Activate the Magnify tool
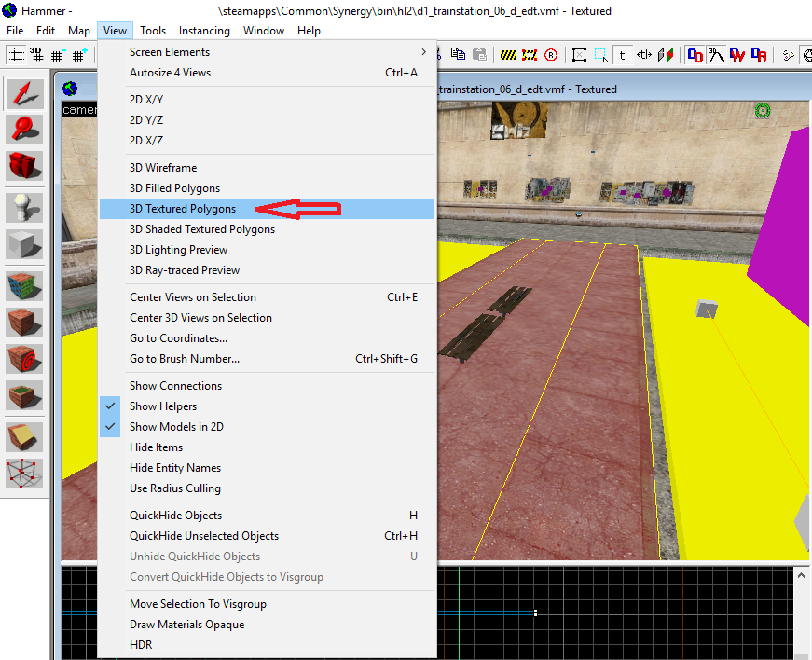 point(24,130)
